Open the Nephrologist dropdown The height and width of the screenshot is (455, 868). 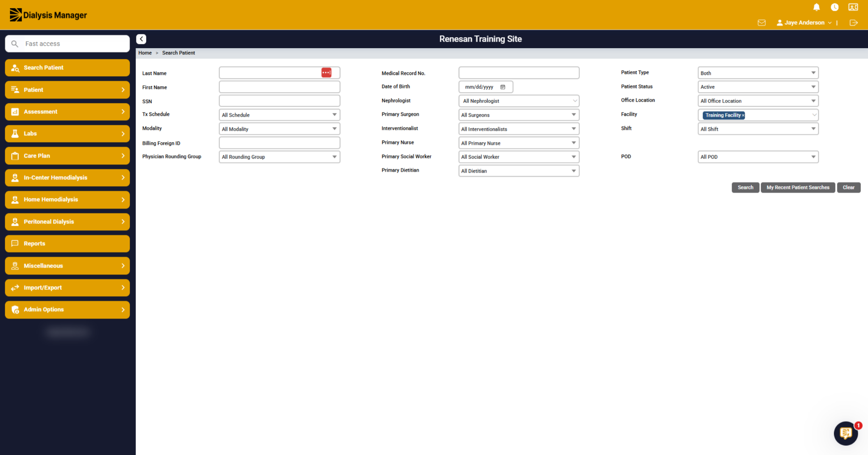tap(519, 101)
